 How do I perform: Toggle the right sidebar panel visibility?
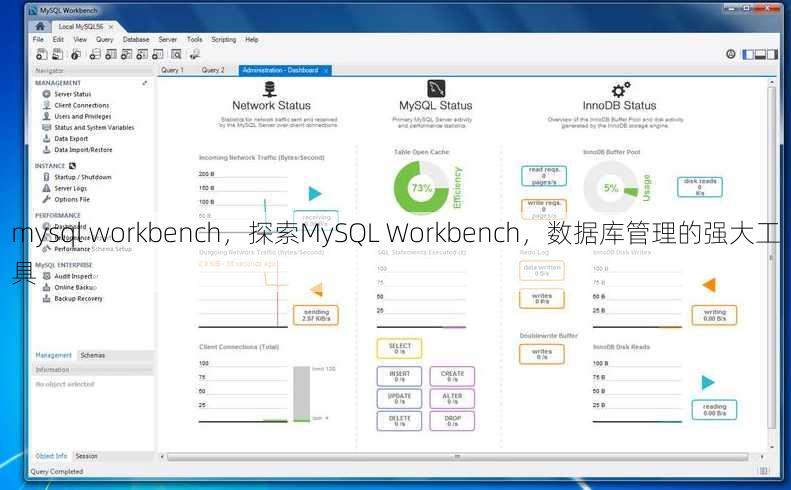coord(772,54)
